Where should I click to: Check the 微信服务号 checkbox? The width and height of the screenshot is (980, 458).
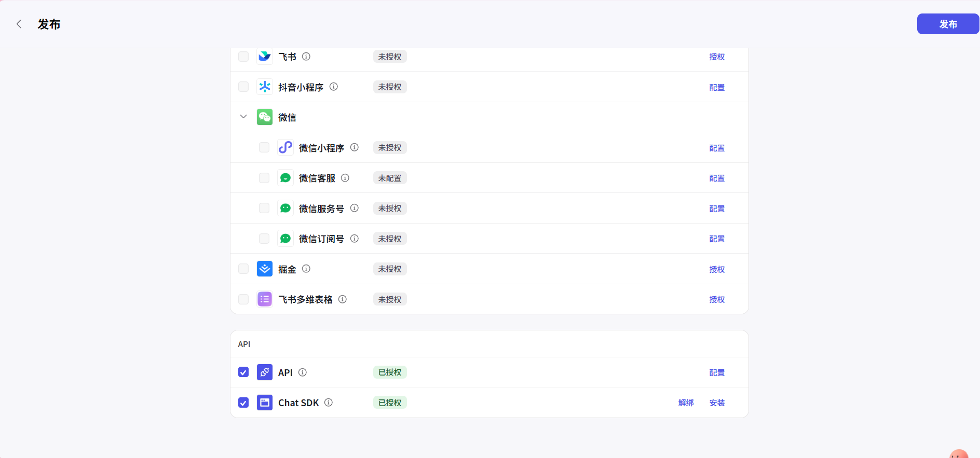(264, 208)
